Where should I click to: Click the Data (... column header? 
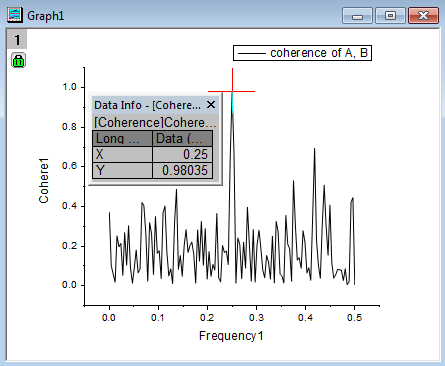pyautogui.click(x=182, y=138)
